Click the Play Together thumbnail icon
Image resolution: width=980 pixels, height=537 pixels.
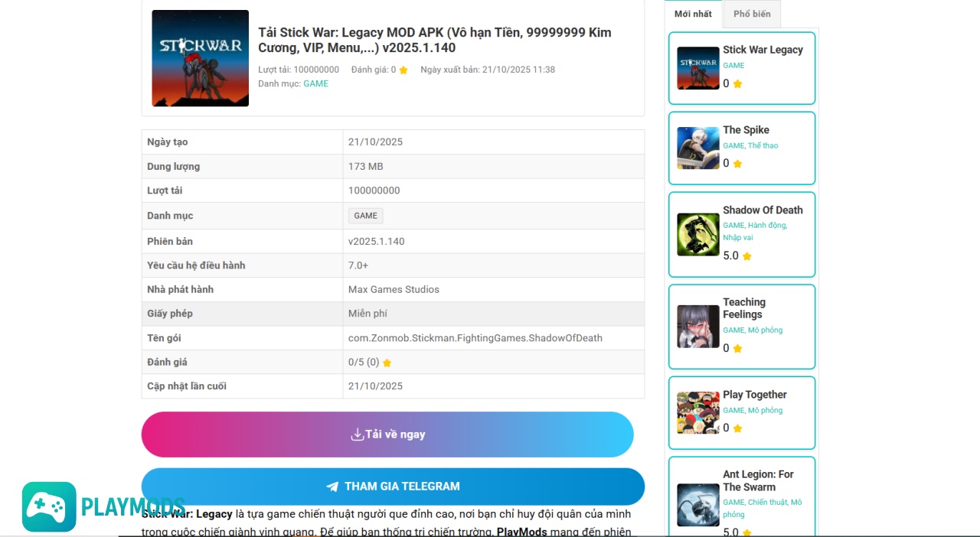[698, 413]
